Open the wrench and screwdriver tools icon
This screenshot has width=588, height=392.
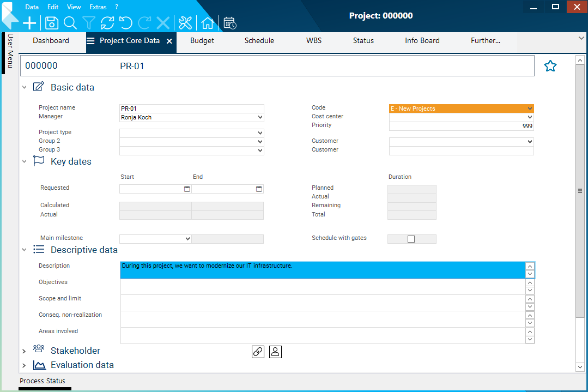pyautogui.click(x=185, y=23)
